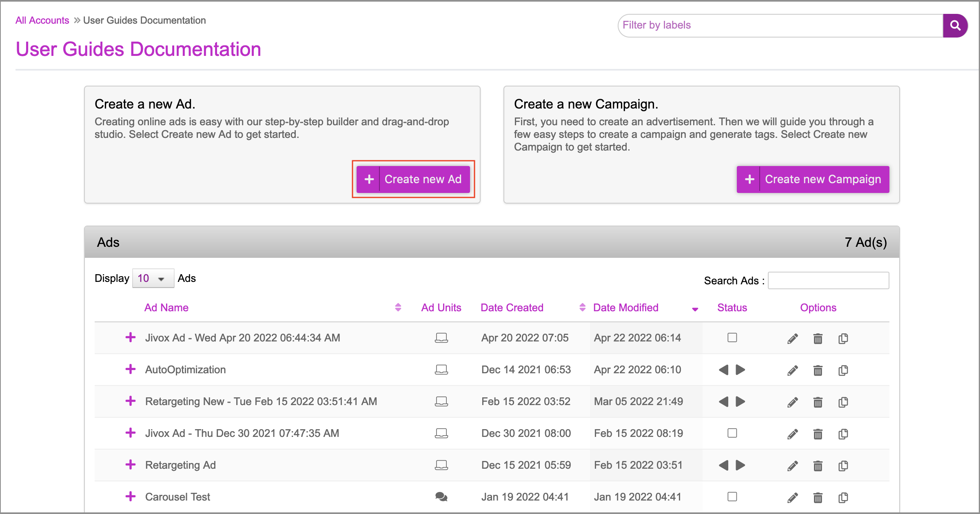The image size is (980, 514).
Task: Edit the AutoOptimization ad with pencil icon
Action: click(792, 370)
